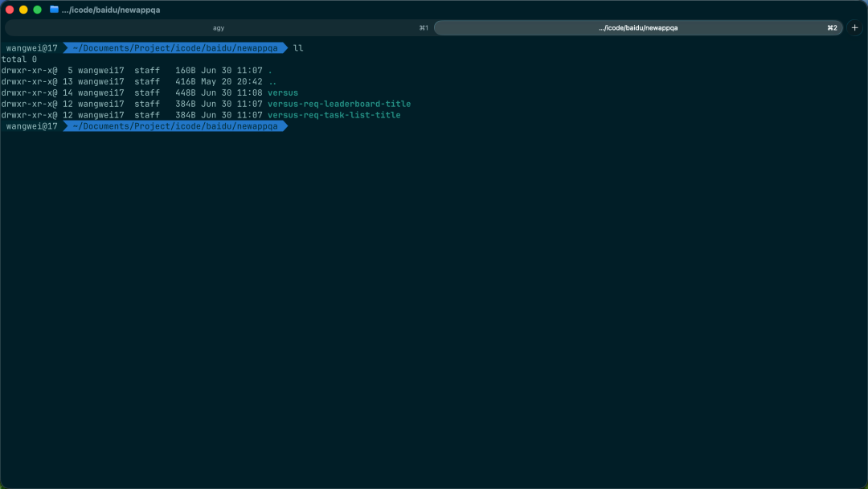Click the ⌘2 shortcut label on second tab

[x=832, y=27]
